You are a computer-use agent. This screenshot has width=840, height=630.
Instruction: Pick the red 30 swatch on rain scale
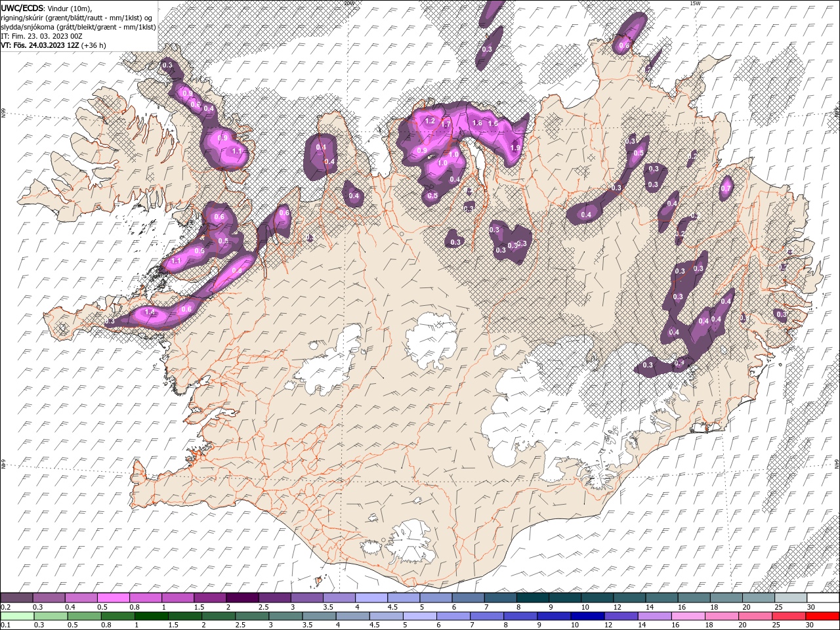pos(823,616)
